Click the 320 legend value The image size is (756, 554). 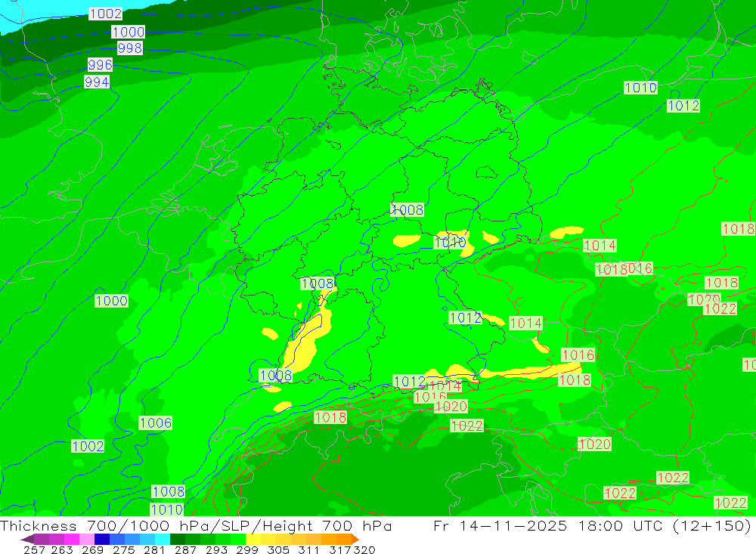coord(364,550)
